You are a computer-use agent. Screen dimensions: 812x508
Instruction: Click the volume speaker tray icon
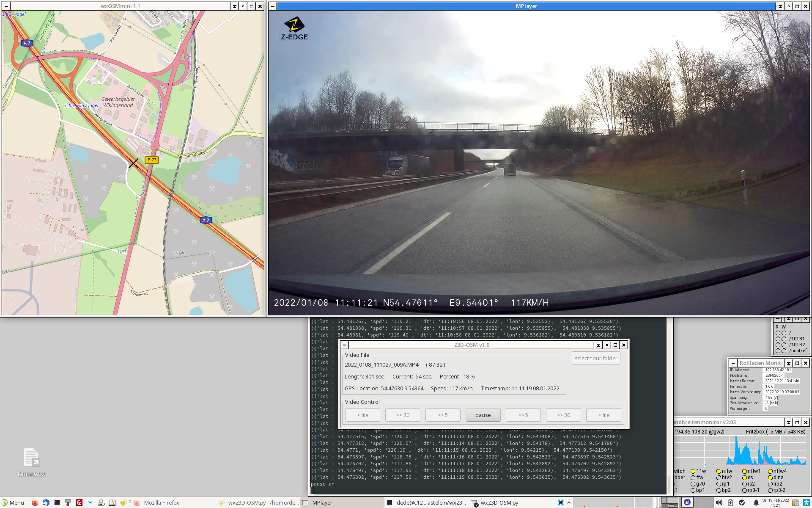pyautogui.click(x=719, y=502)
